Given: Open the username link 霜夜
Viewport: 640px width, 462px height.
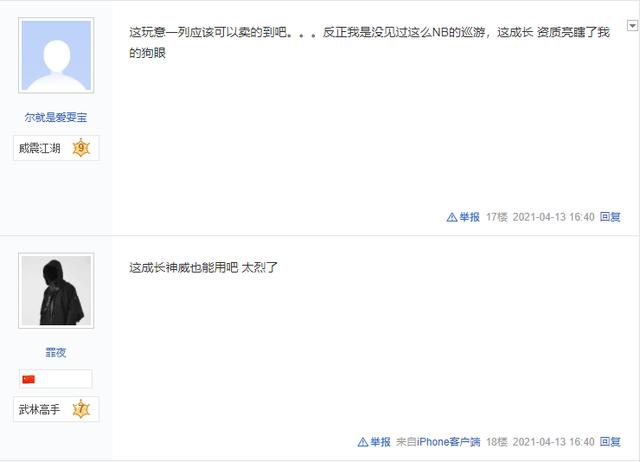Looking at the screenshot, I should tap(56, 353).
